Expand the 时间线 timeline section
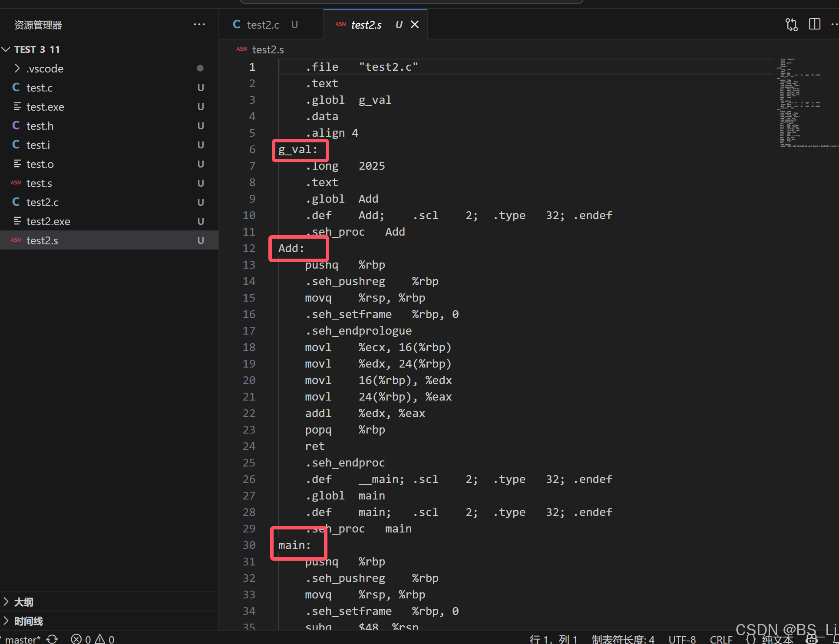This screenshot has width=839, height=644. point(28,621)
